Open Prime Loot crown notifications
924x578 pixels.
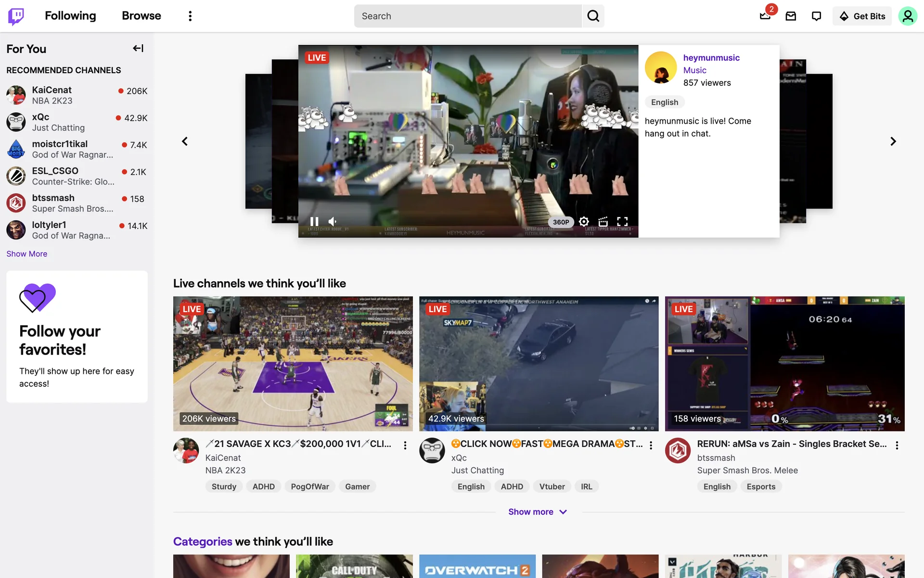tap(765, 16)
